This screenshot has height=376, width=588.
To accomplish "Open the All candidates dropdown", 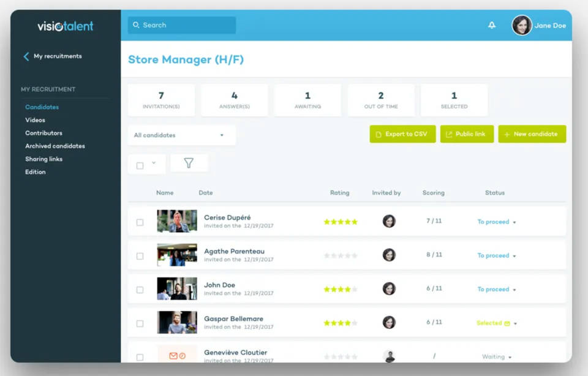I will (x=182, y=135).
